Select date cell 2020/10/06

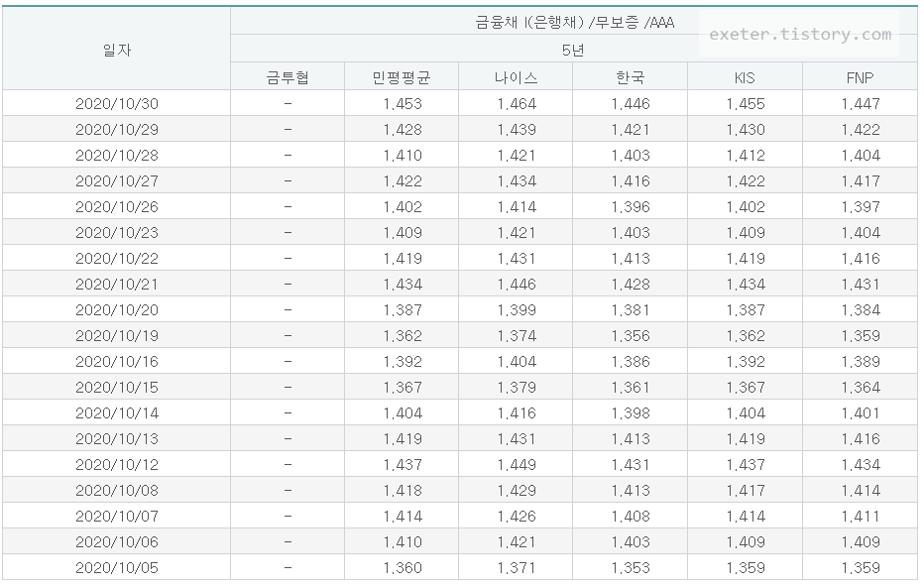pyautogui.click(x=117, y=542)
